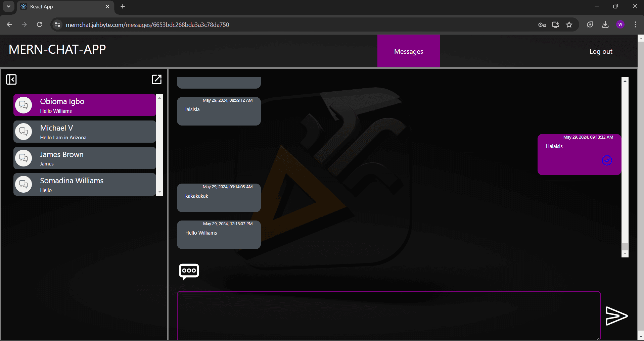Click timestamp 'May 29, 2024, 09:13:32 AM'

588,137
